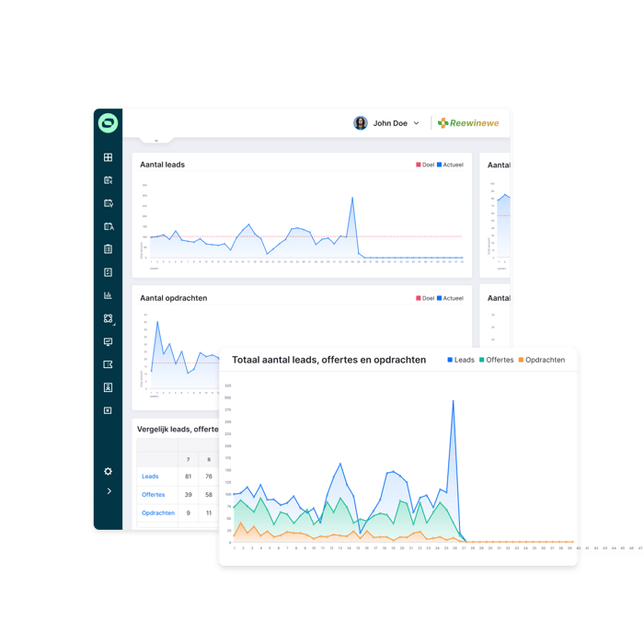
Task: Click the contact person icon in the sidebar
Action: [108, 387]
